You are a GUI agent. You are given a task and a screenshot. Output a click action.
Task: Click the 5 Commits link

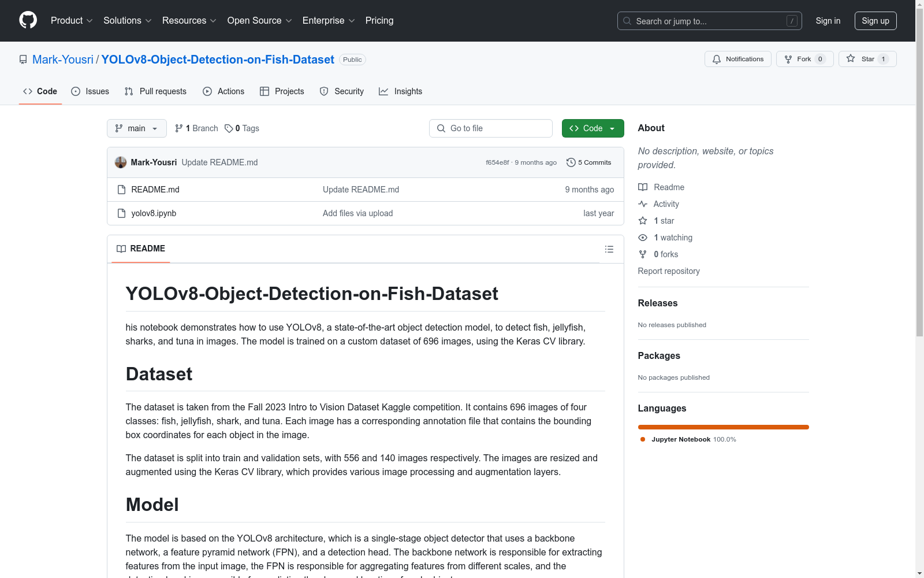589,162
